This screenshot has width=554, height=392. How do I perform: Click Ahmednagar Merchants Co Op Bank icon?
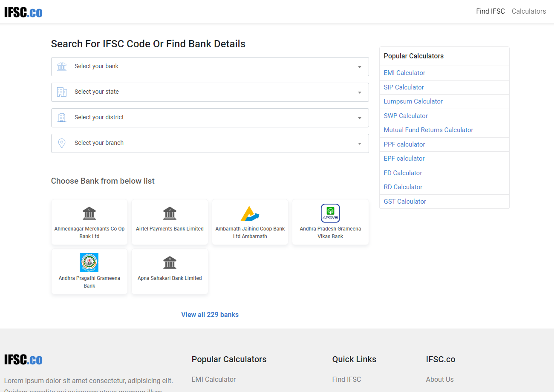click(x=89, y=213)
